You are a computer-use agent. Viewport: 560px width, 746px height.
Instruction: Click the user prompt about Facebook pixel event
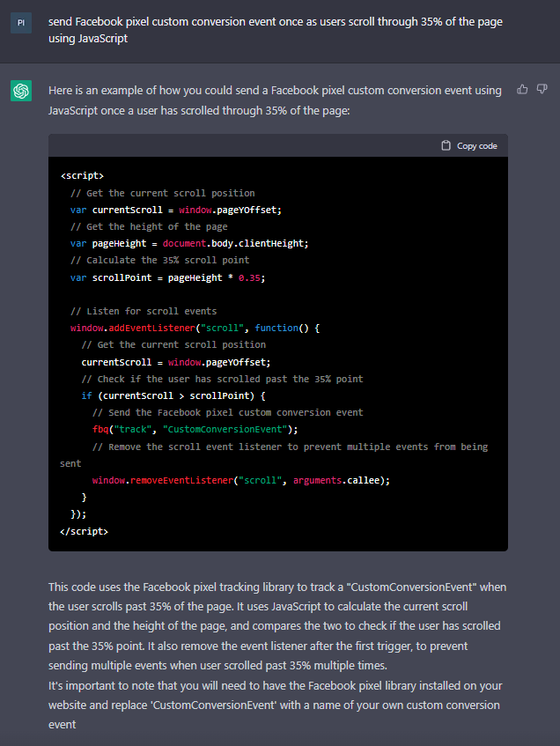(x=276, y=29)
